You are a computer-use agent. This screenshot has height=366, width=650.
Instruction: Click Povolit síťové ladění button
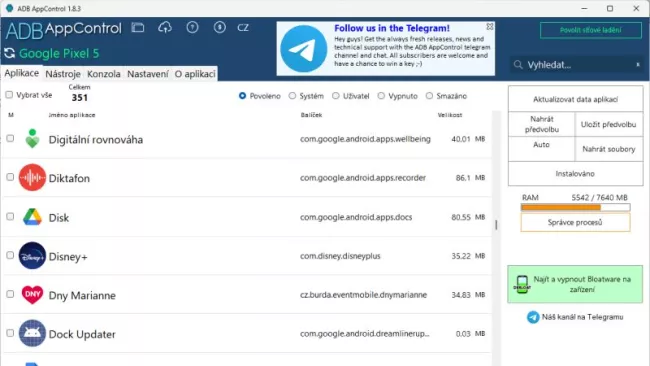(591, 30)
